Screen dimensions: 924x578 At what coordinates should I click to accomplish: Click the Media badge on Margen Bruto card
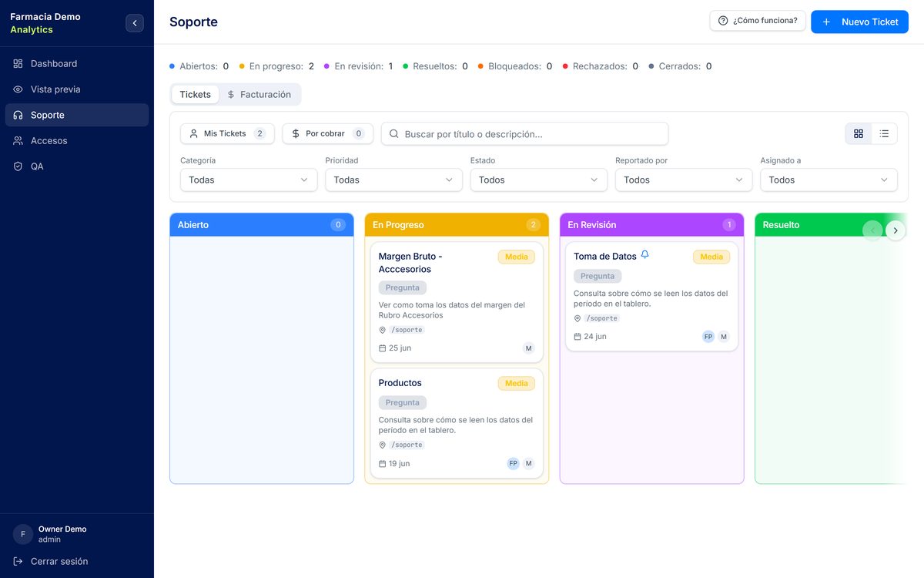click(x=517, y=257)
